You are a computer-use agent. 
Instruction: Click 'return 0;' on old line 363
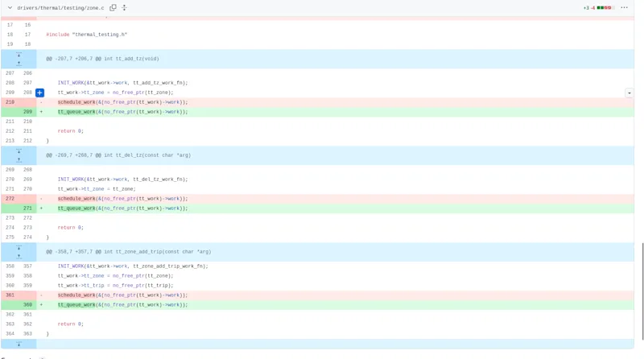(x=70, y=324)
